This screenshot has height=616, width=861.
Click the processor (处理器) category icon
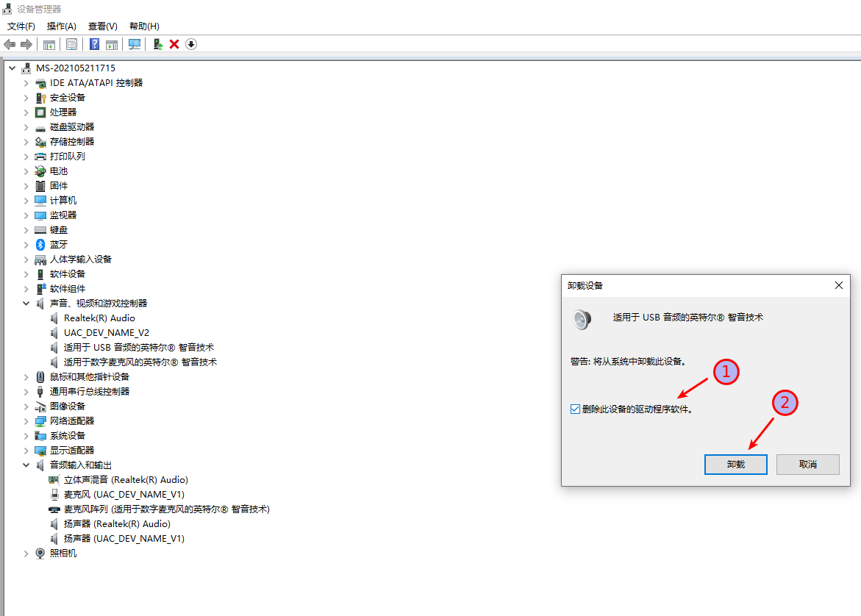click(x=40, y=112)
